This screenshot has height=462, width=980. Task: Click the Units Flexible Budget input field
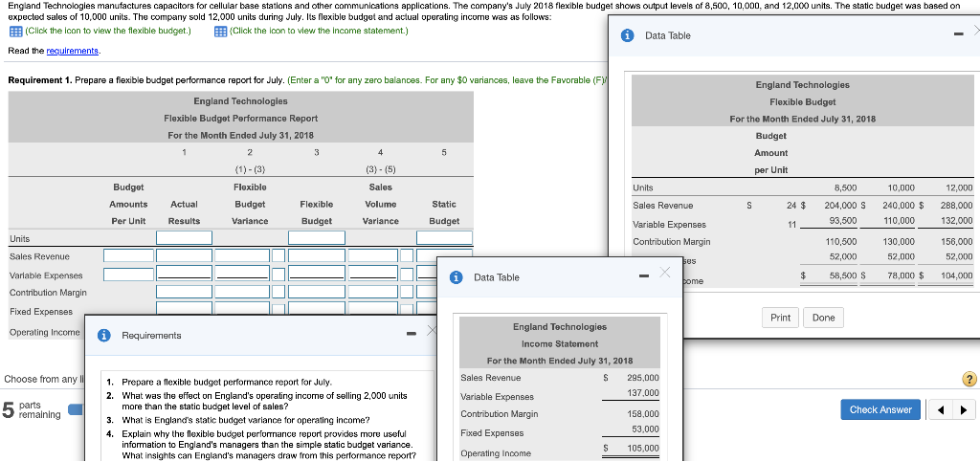316,238
